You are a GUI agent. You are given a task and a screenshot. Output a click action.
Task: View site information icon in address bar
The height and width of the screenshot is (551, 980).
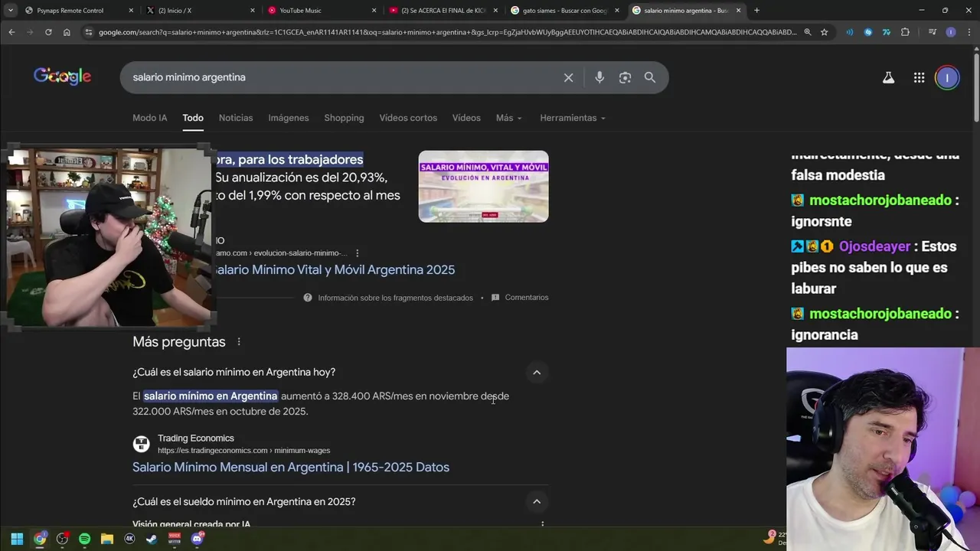click(x=89, y=32)
